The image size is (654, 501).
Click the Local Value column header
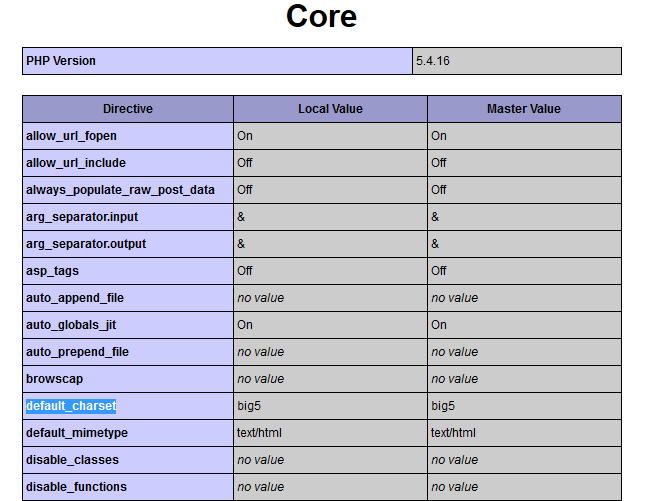(x=330, y=109)
